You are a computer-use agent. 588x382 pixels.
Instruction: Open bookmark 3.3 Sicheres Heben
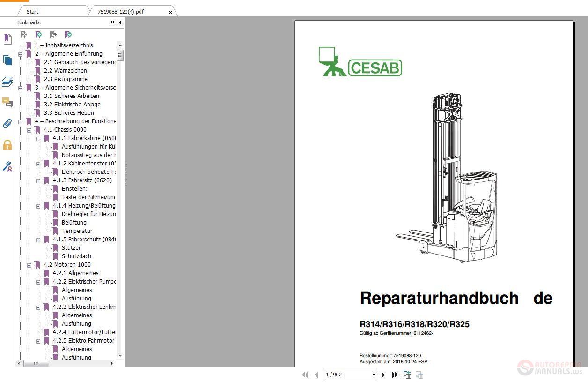coord(69,113)
